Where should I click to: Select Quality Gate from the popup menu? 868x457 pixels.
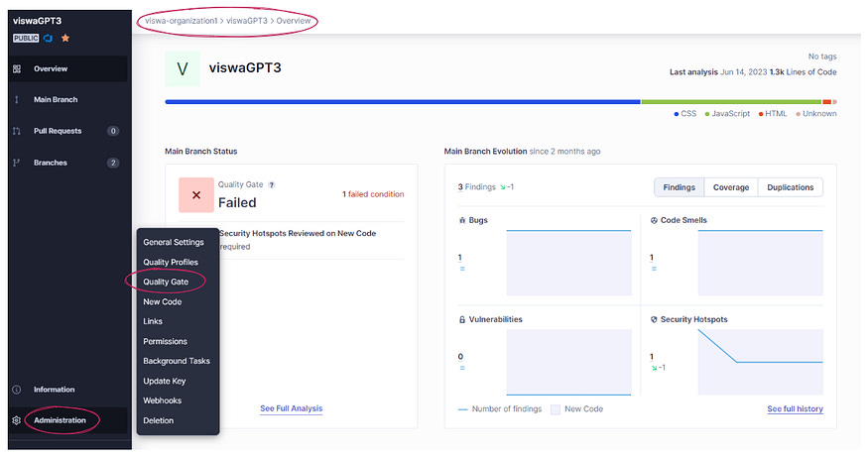click(166, 282)
